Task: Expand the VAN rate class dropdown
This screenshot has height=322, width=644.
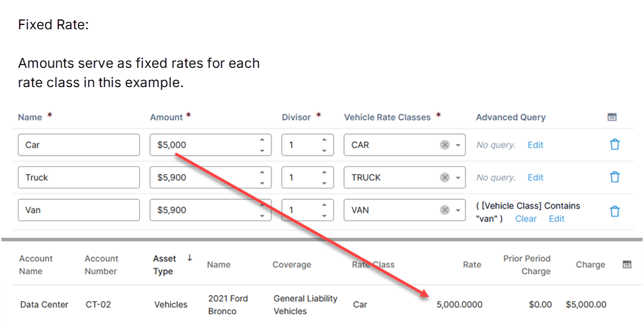Action: pyautogui.click(x=458, y=211)
